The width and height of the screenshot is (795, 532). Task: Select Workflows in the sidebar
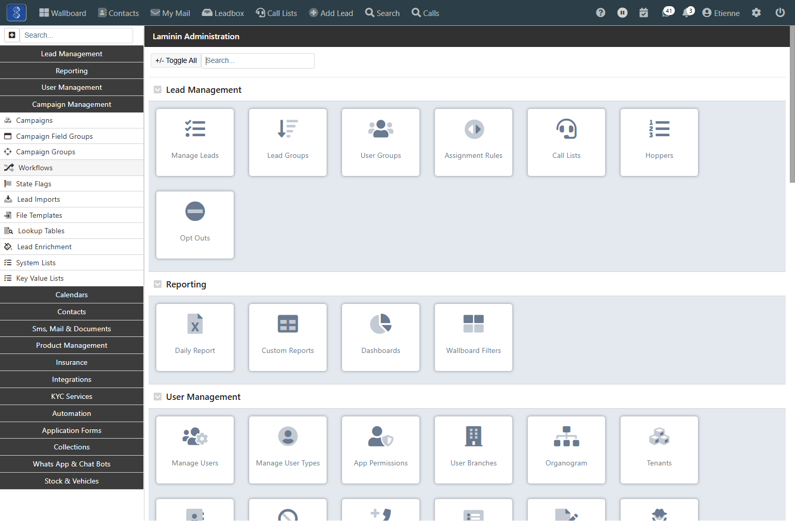click(72, 168)
